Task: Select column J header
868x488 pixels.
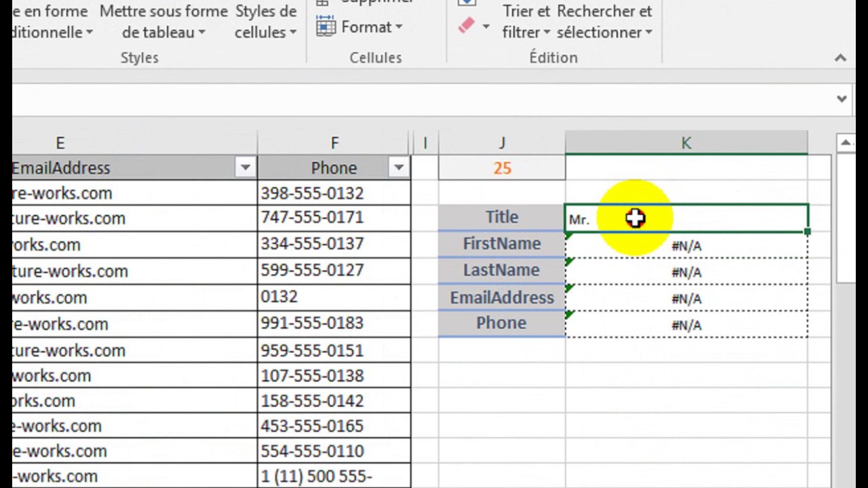Action: (x=502, y=143)
